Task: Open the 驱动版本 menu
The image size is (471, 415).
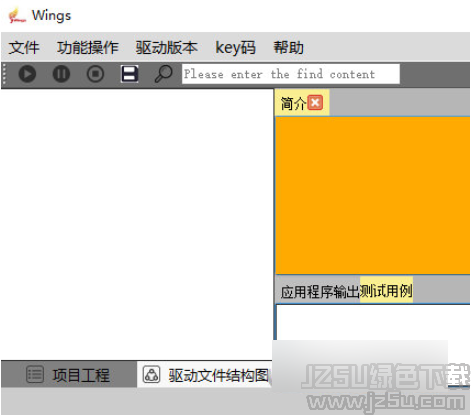Action: [x=167, y=48]
